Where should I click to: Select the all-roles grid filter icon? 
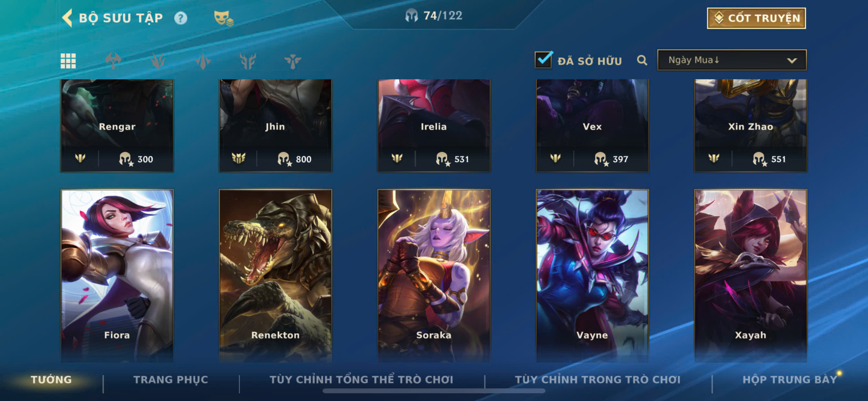click(68, 61)
